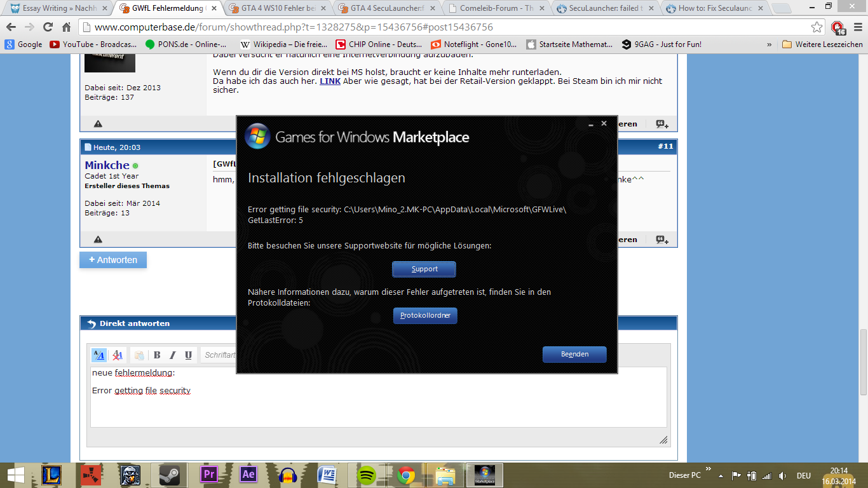Open Spotify from the taskbar
The height and width of the screenshot is (488, 868).
367,475
